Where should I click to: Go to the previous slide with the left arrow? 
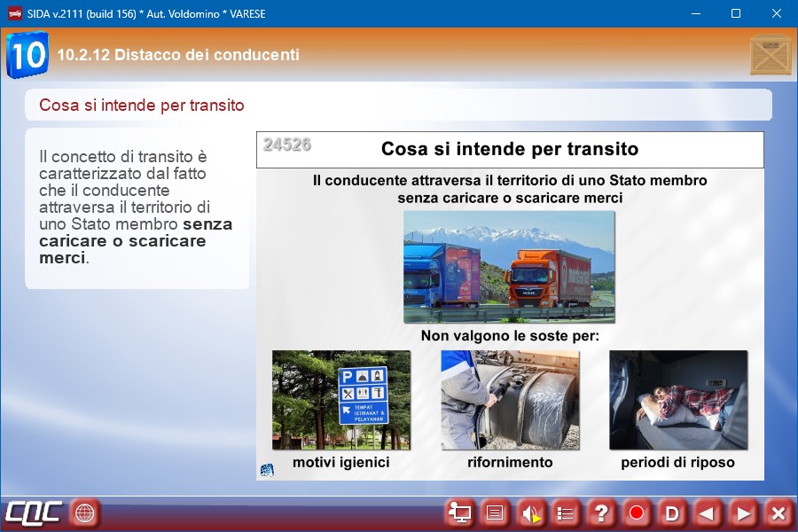pos(708,512)
